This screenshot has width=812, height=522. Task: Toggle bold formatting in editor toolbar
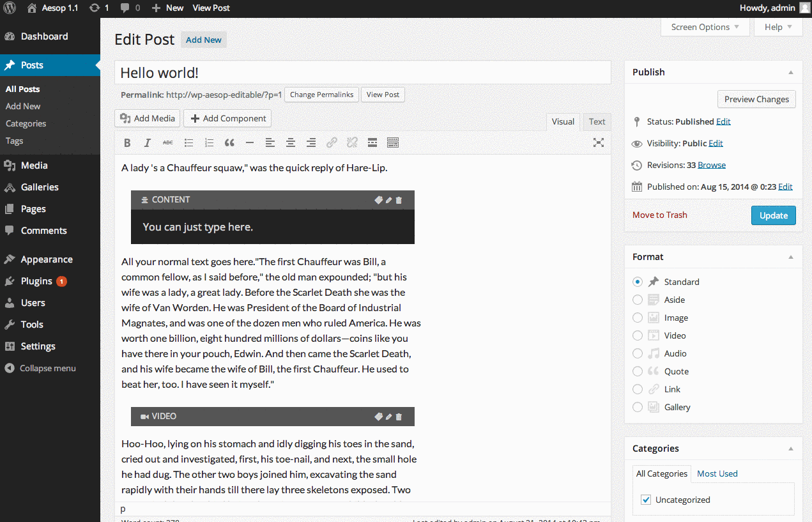point(127,143)
